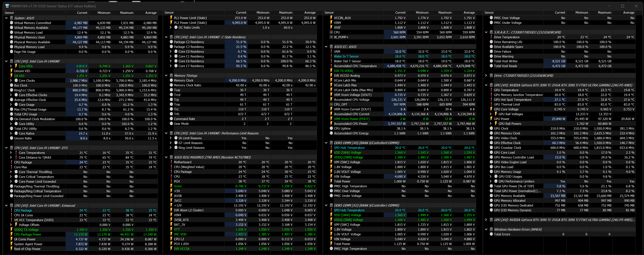This screenshot has height=255, width=644.
Task: Collapse the System: ASUS sensor group
Action: click(x=6, y=18)
